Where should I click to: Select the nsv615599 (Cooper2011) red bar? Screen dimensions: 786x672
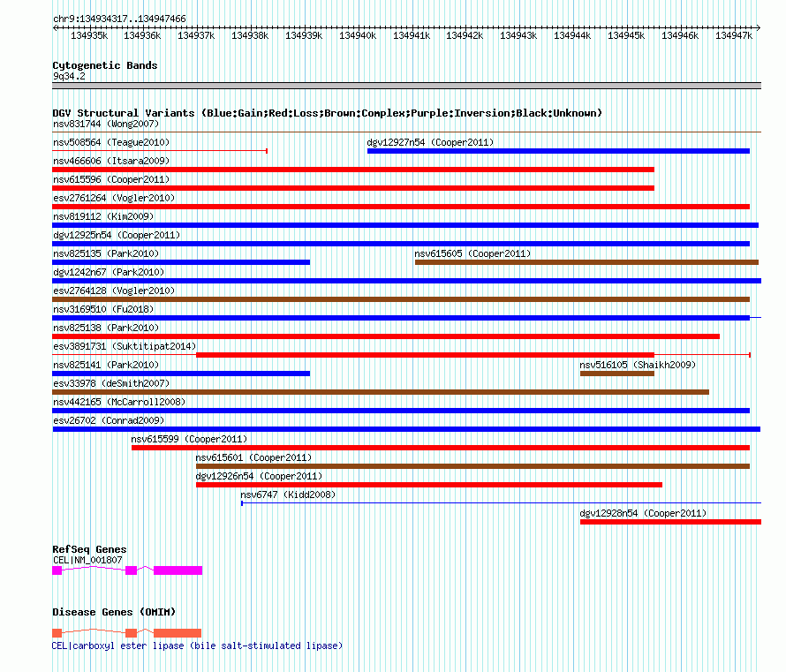pos(441,448)
